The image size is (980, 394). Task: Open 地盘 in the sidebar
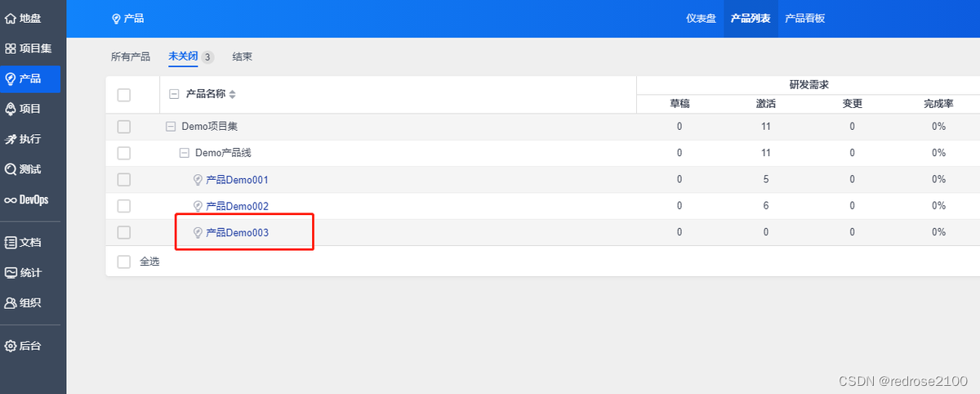[23, 17]
